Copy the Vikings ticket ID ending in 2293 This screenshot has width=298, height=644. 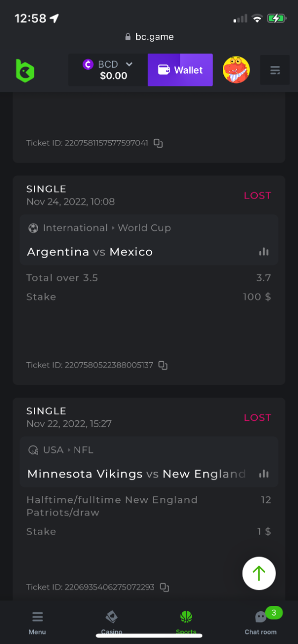(165, 588)
